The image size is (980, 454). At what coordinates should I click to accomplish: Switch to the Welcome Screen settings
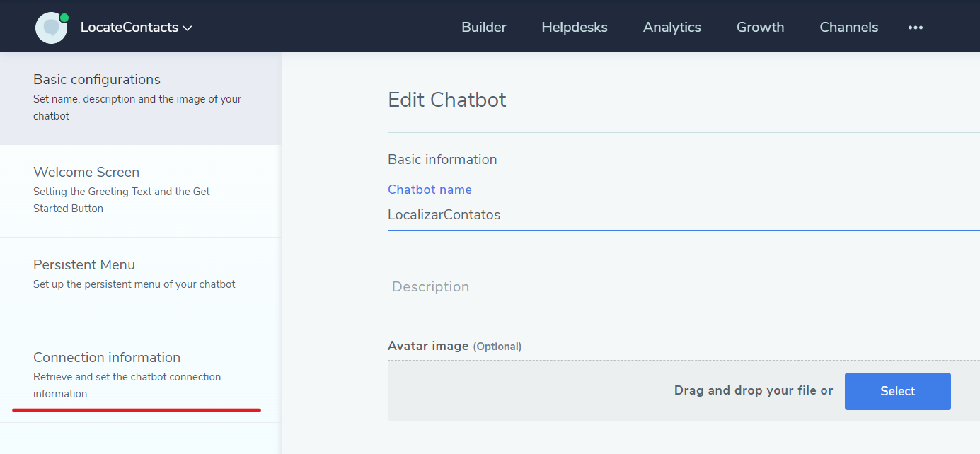point(140,190)
